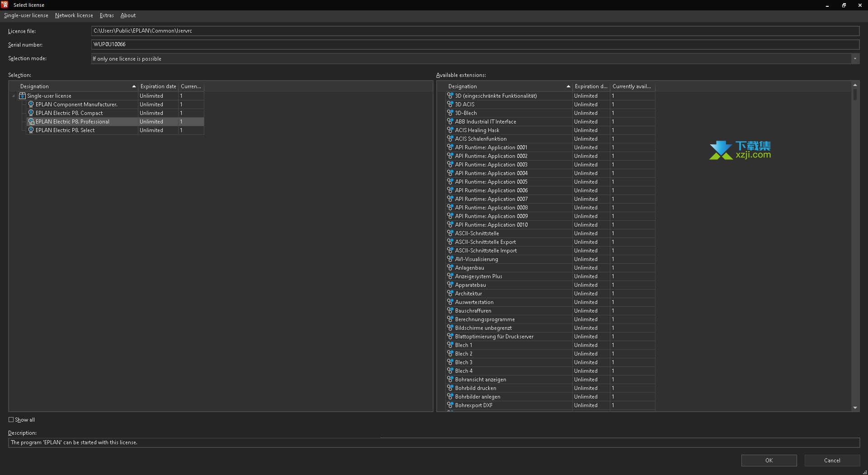Image resolution: width=868 pixels, height=475 pixels.
Task: Click the API Runtime Application 0005 icon
Action: [x=450, y=182]
